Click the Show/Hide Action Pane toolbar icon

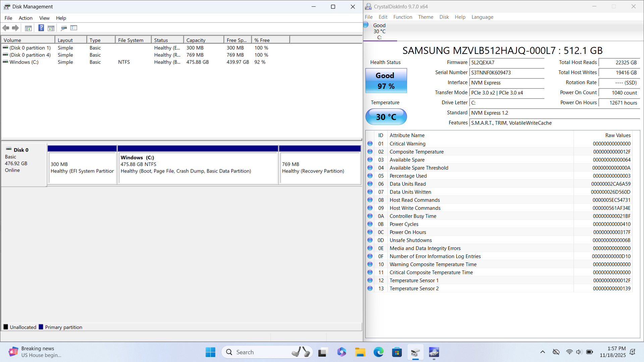pyautogui.click(x=51, y=28)
